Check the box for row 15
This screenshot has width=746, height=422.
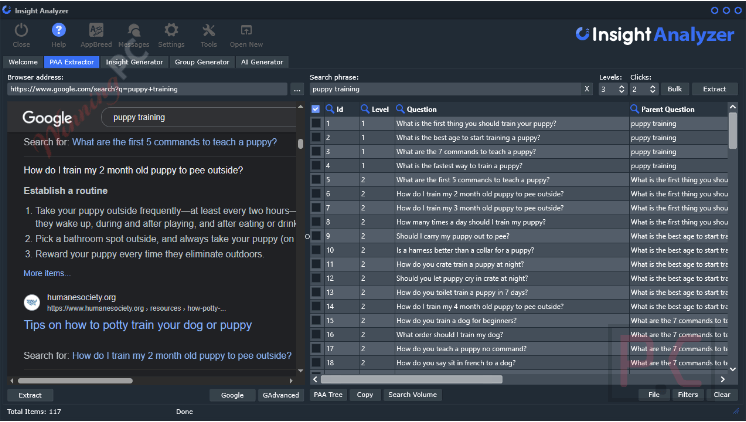[x=316, y=321]
